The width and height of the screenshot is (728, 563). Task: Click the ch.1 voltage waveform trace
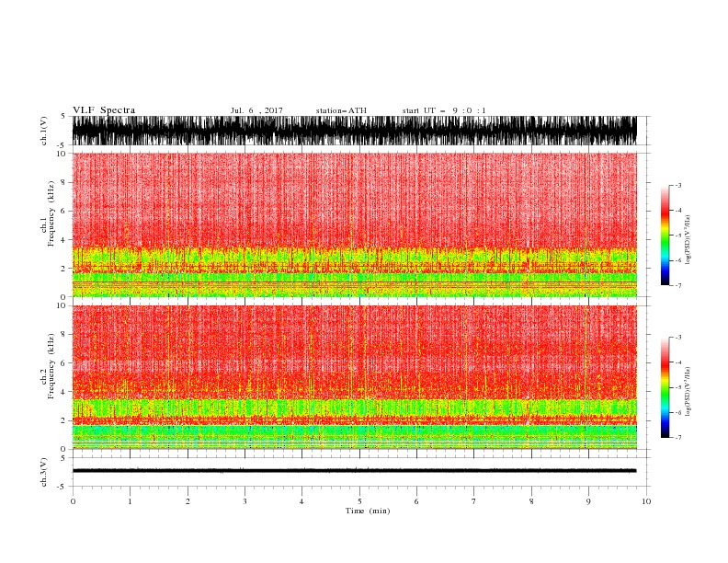[x=355, y=131]
